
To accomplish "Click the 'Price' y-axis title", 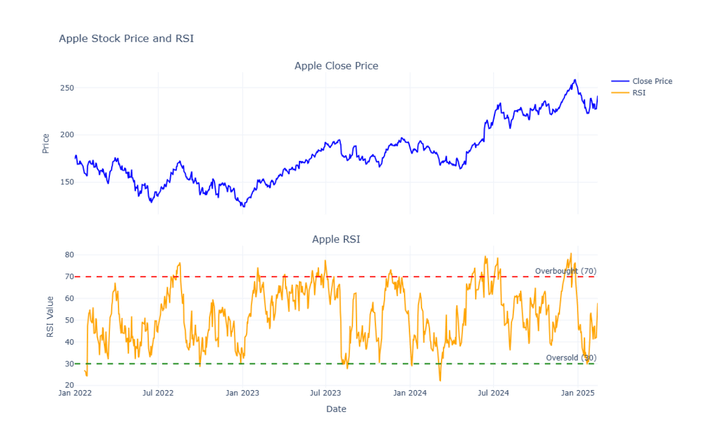I will pos(47,144).
